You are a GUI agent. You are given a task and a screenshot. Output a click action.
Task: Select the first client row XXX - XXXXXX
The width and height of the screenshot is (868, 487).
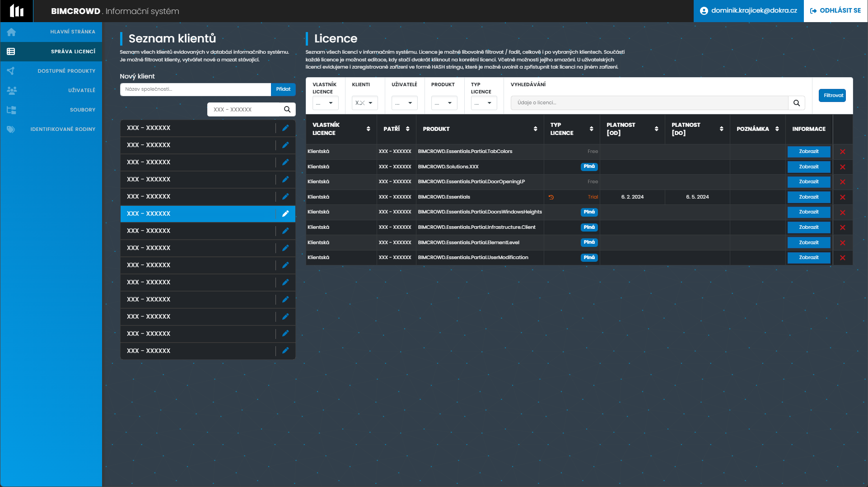coord(198,128)
